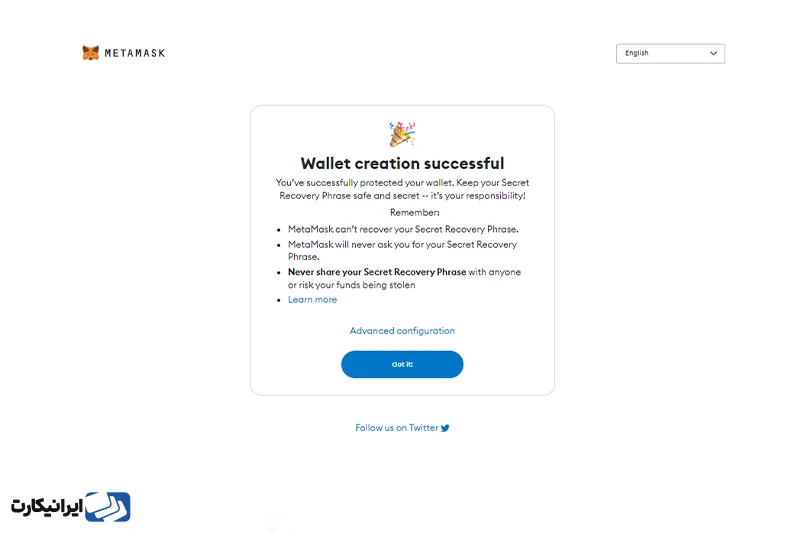Click bullet about MetaMask can't recover phrase

pos(403,229)
